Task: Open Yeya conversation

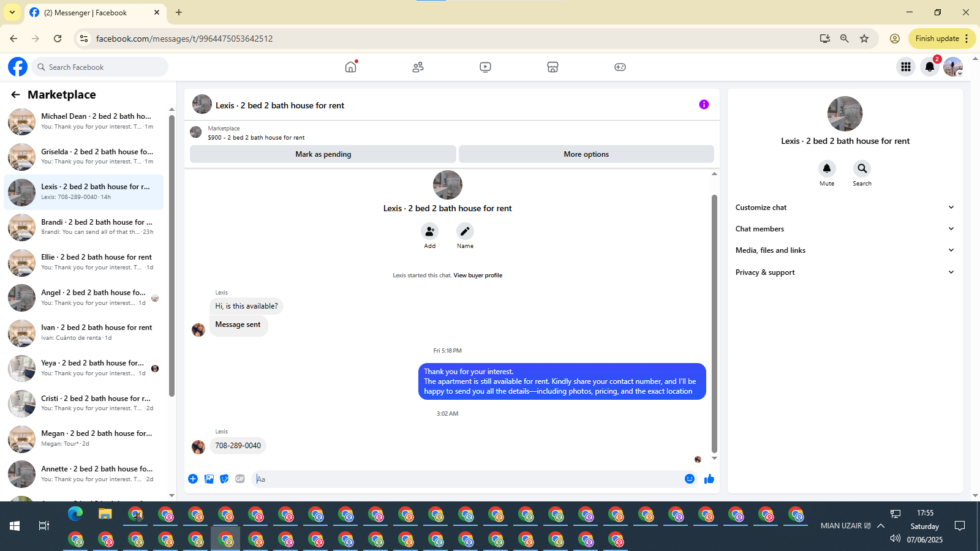Action: pyautogui.click(x=84, y=368)
